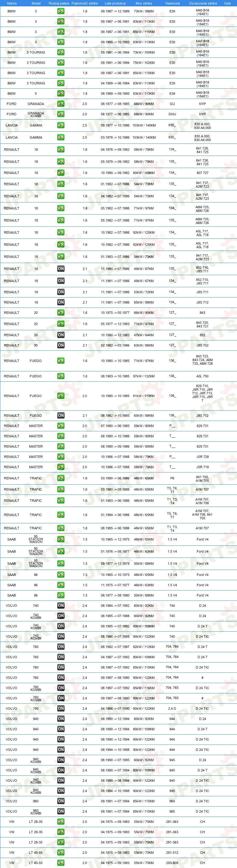This screenshot has width=237, height=868.
Task: Select the production years 08.1989 -> 09.1995 cell
Action: coord(115,93)
